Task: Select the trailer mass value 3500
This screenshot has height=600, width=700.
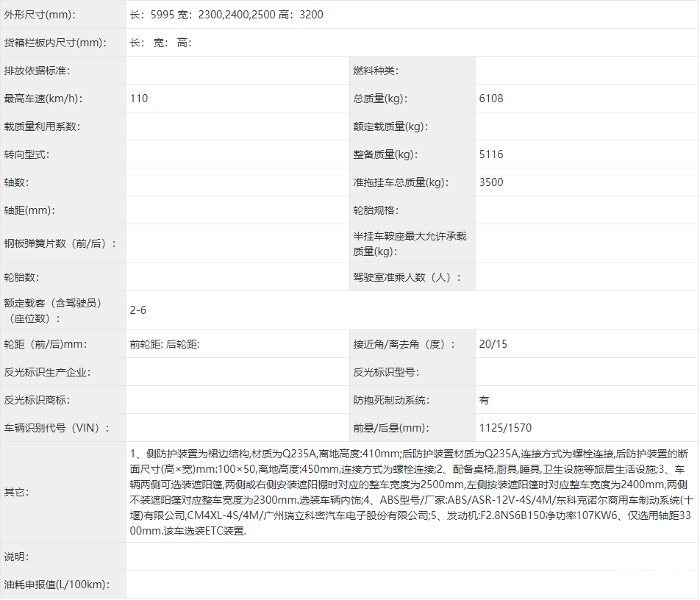Action: click(491, 182)
